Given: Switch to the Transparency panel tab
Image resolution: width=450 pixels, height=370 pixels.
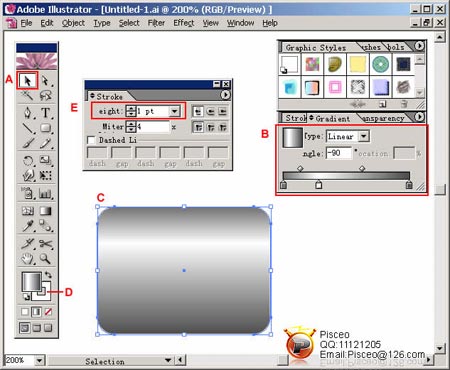Looking at the screenshot, I should point(383,118).
